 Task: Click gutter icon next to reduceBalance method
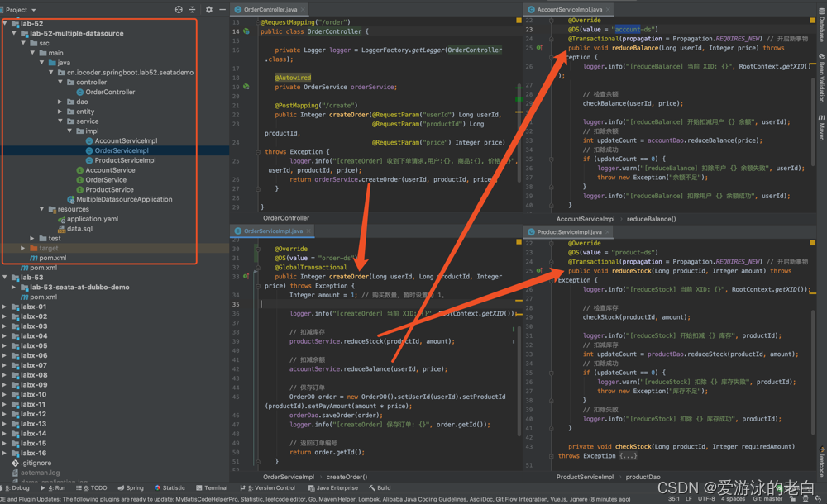point(539,48)
